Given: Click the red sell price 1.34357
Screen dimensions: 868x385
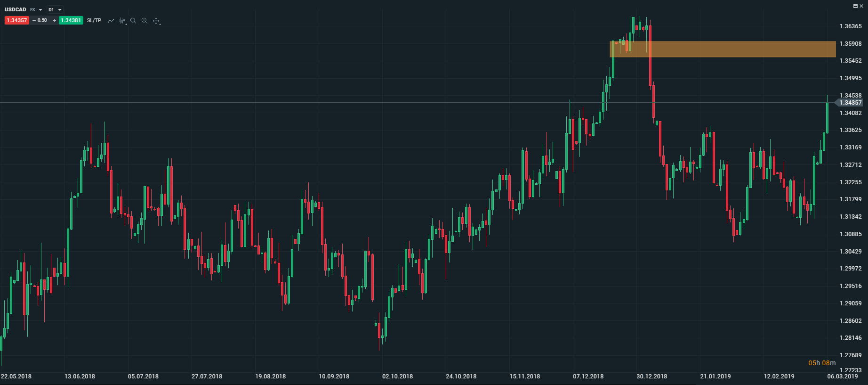Looking at the screenshot, I should pyautogui.click(x=17, y=20).
